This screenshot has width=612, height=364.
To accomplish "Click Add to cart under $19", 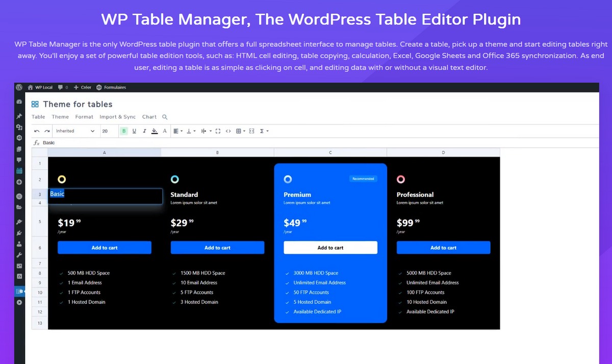I will [x=105, y=248].
